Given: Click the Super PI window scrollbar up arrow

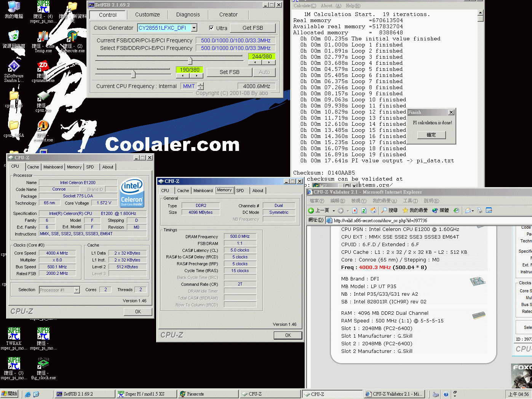Looking at the screenshot, I should point(481,13).
